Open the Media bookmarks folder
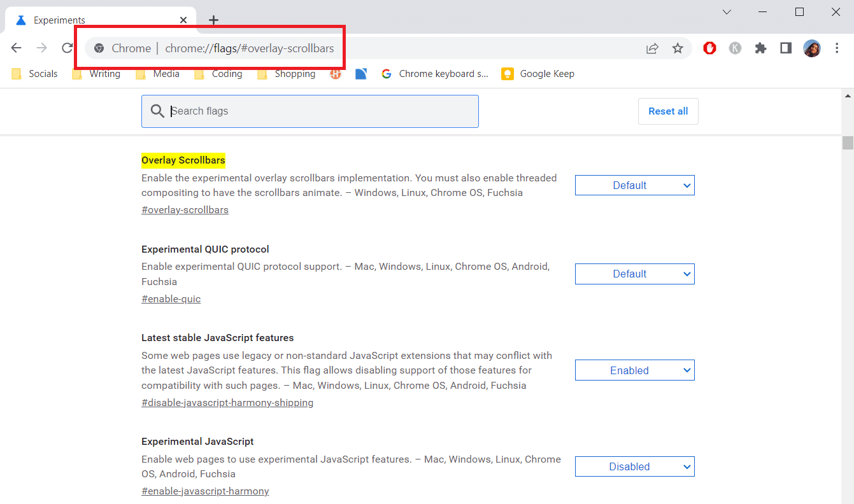The image size is (854, 504). click(x=157, y=74)
